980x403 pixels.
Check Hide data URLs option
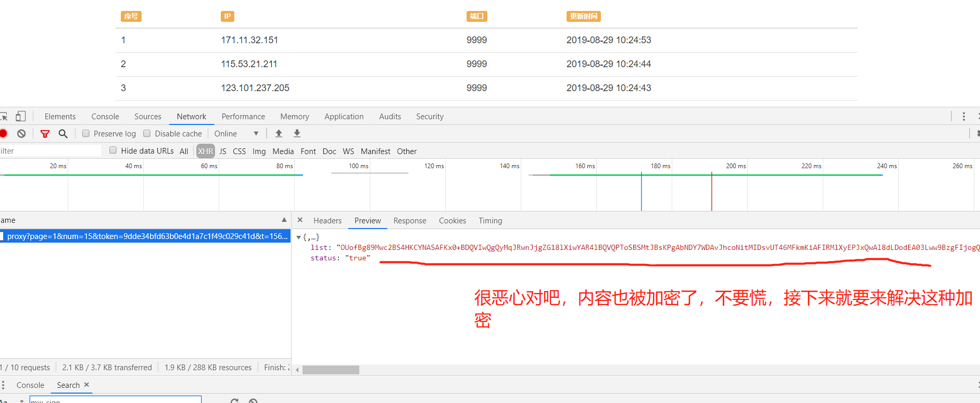(x=113, y=150)
